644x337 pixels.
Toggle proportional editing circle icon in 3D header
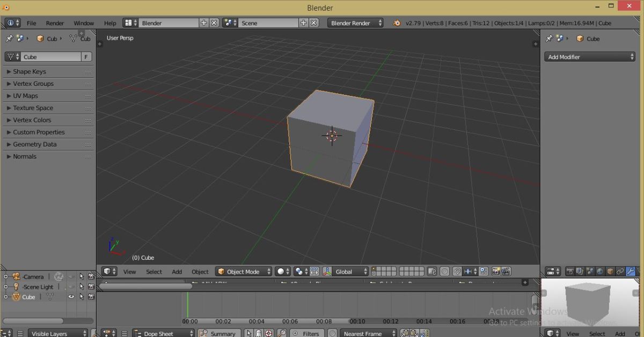point(445,272)
